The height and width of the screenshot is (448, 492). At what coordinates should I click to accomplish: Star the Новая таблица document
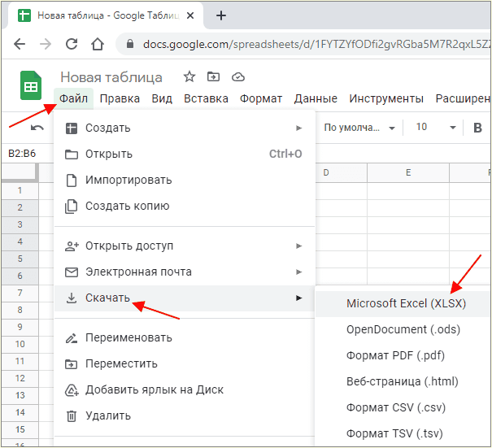pos(189,76)
